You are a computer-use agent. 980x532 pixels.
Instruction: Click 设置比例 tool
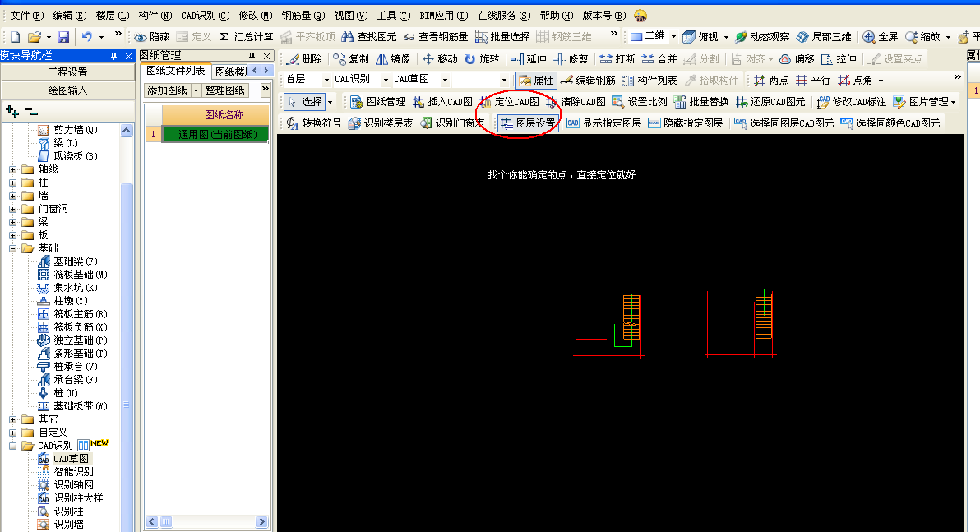click(x=640, y=101)
